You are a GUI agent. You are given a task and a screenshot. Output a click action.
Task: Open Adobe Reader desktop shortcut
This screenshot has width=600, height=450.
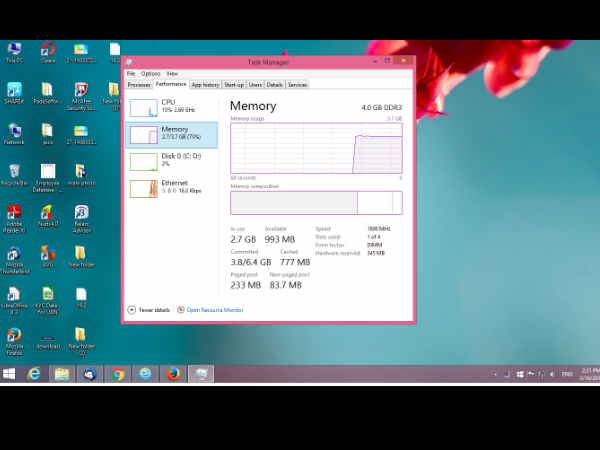[14, 219]
